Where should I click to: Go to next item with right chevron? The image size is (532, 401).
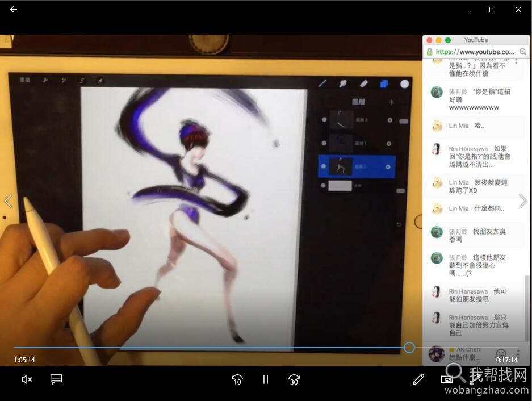[x=523, y=201]
